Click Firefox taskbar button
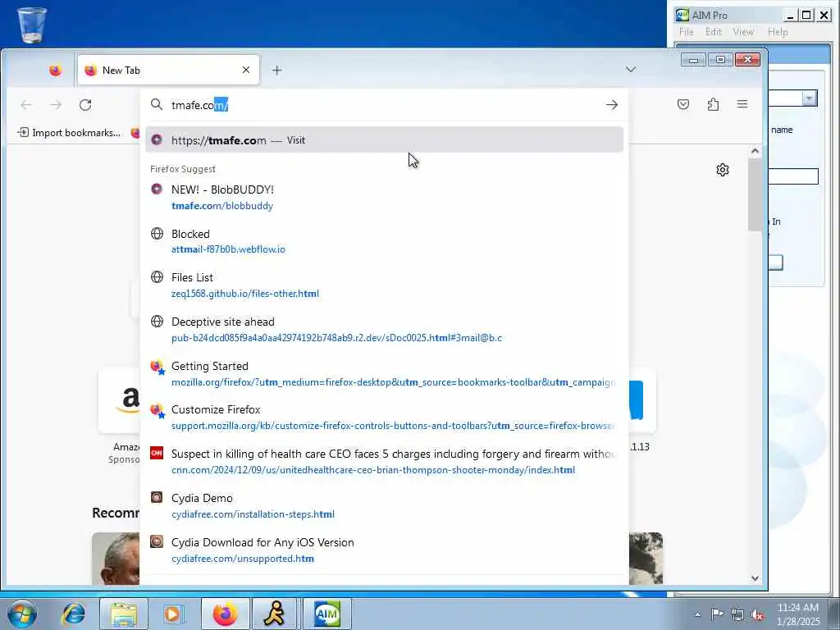The height and width of the screenshot is (630, 840). pos(225,614)
